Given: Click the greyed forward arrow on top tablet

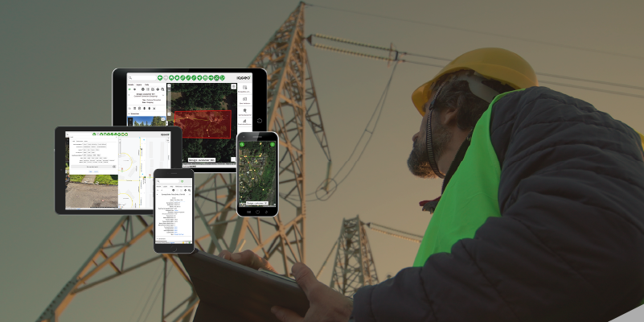Looking at the screenshot, I should [166, 78].
